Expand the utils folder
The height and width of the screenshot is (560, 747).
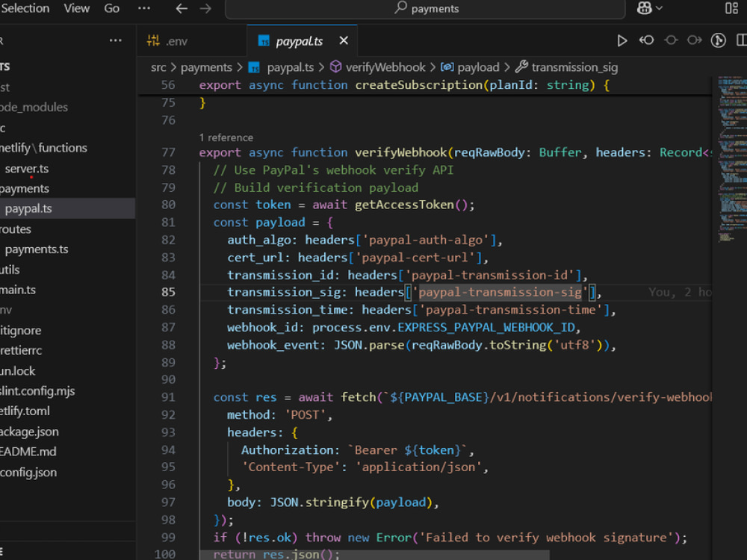pyautogui.click(x=10, y=270)
